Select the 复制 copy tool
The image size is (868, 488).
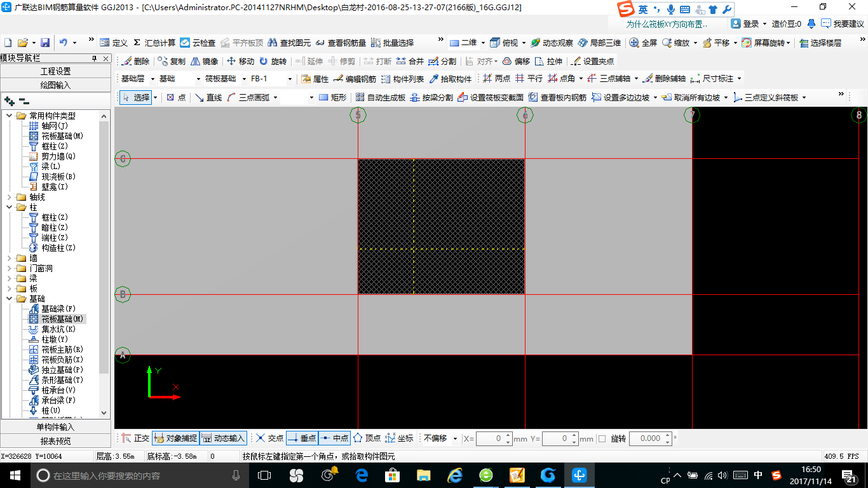(x=172, y=62)
